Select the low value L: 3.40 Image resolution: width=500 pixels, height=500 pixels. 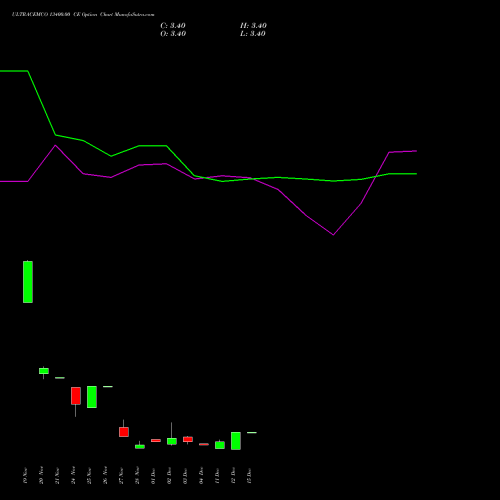[253, 34]
